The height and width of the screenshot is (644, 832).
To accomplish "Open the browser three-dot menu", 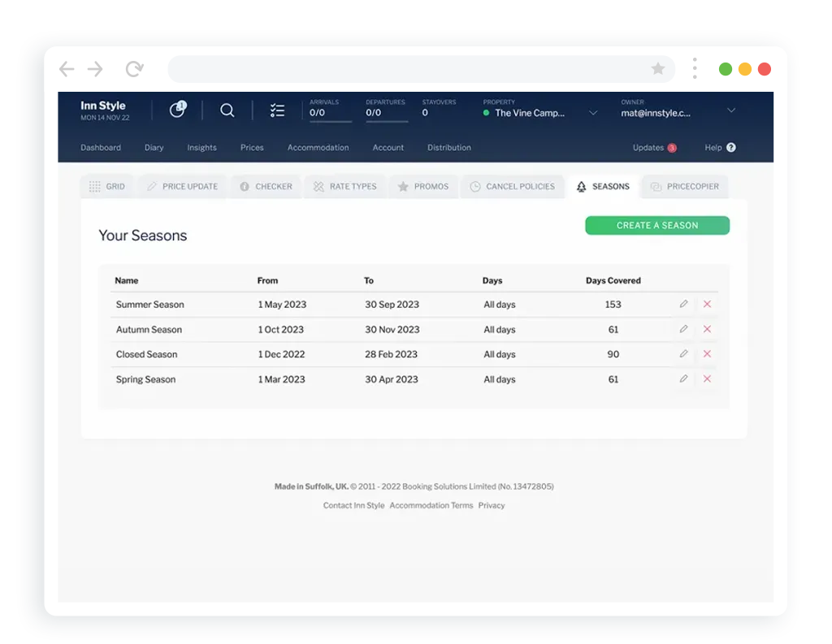I will (694, 69).
